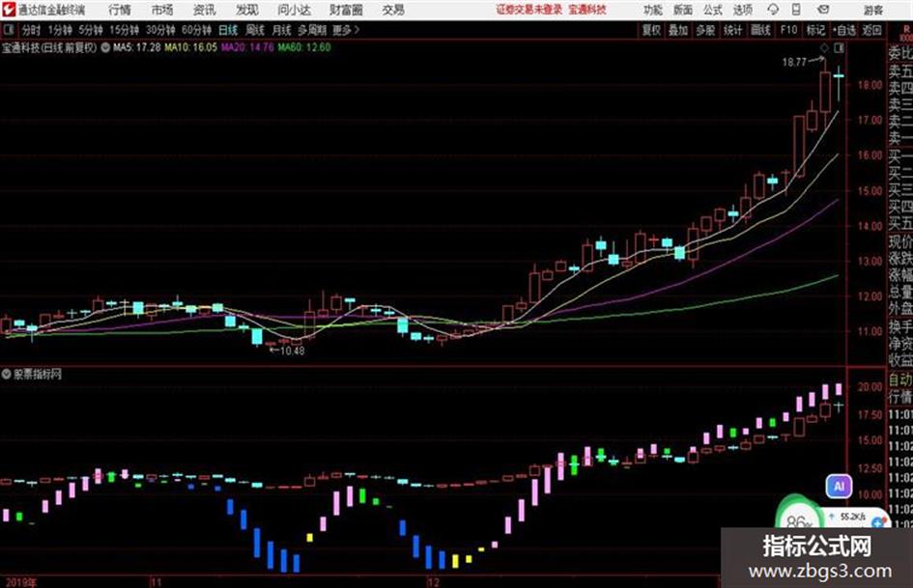Open the 行情 menu
Viewport: 913px width, 588px height.
coord(120,10)
